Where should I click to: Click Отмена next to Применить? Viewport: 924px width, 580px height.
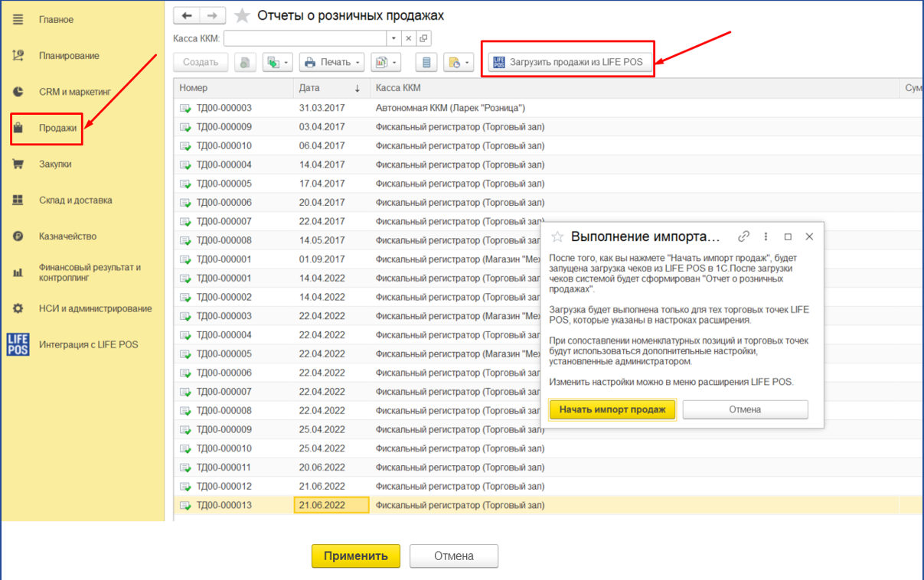454,556
